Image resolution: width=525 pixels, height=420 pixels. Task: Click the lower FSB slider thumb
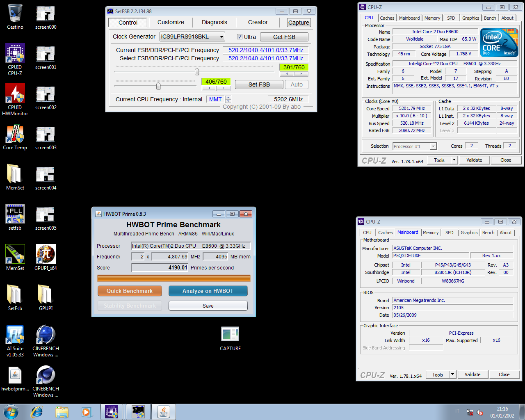[158, 86]
